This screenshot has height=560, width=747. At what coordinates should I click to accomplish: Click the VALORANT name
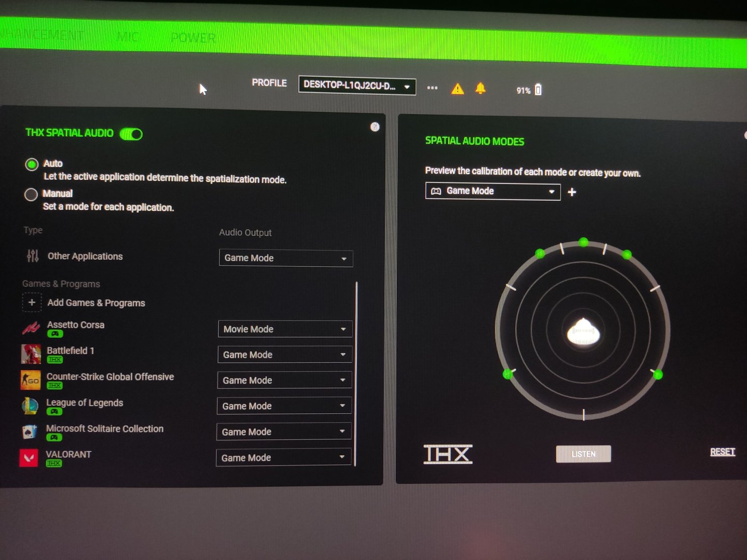pos(68,455)
